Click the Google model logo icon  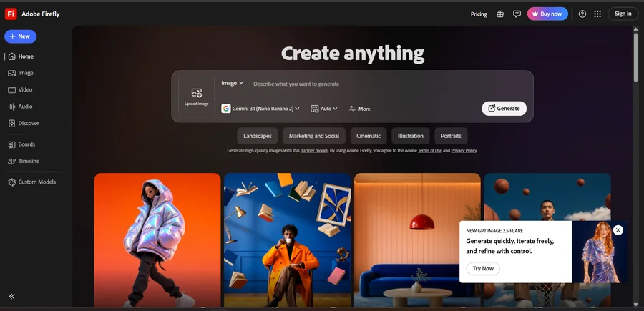pyautogui.click(x=226, y=109)
